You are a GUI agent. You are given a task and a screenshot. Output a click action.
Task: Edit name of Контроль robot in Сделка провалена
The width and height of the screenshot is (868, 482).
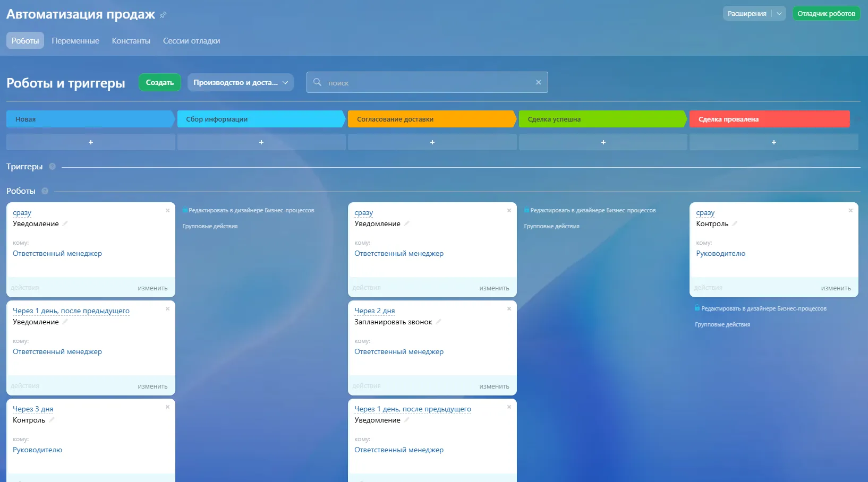pos(735,223)
